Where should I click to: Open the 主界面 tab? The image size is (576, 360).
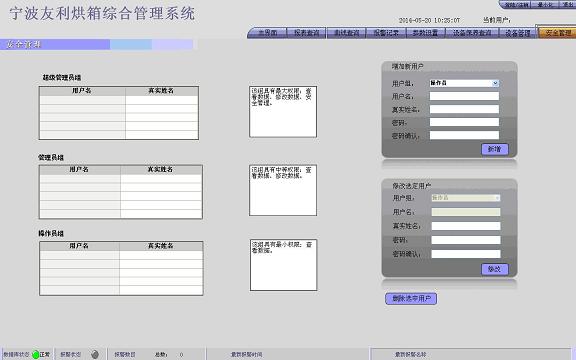click(x=267, y=33)
